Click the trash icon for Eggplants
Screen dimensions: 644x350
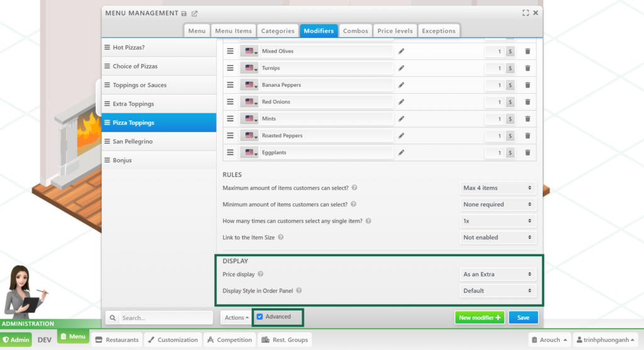[x=528, y=152]
